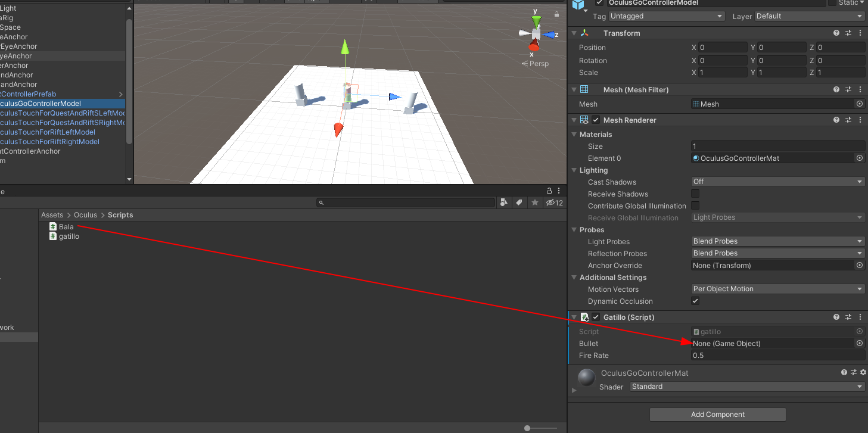The width and height of the screenshot is (868, 433).
Task: Click the Search by Type filter icon
Action: (x=504, y=203)
